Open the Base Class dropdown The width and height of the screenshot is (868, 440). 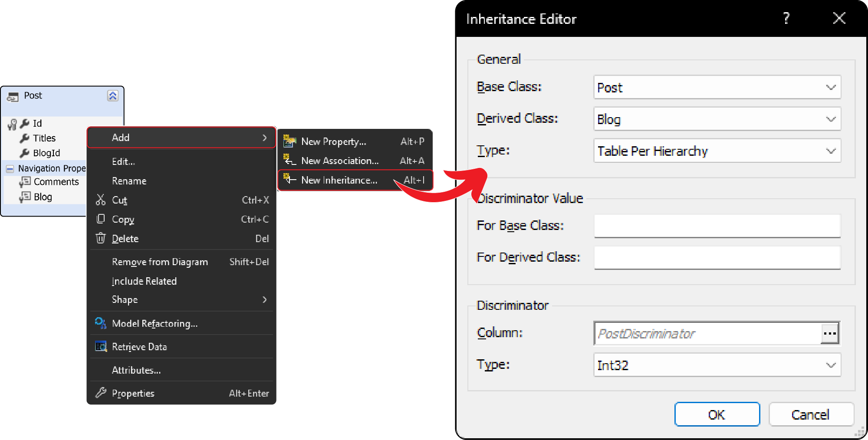(x=831, y=87)
